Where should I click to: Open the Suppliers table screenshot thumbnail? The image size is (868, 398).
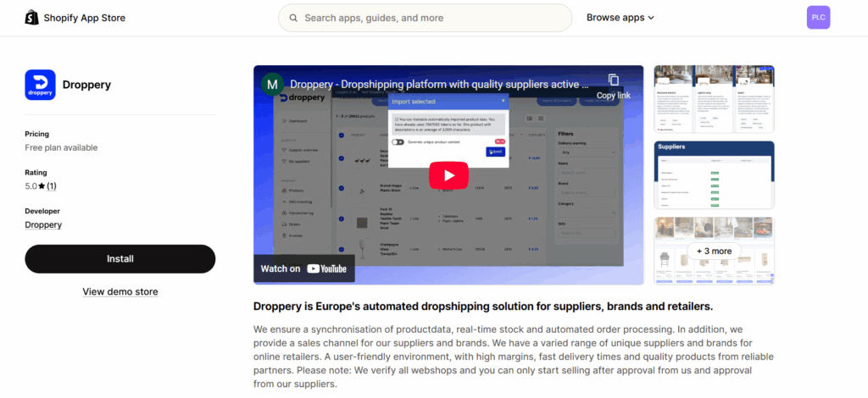coord(714,175)
